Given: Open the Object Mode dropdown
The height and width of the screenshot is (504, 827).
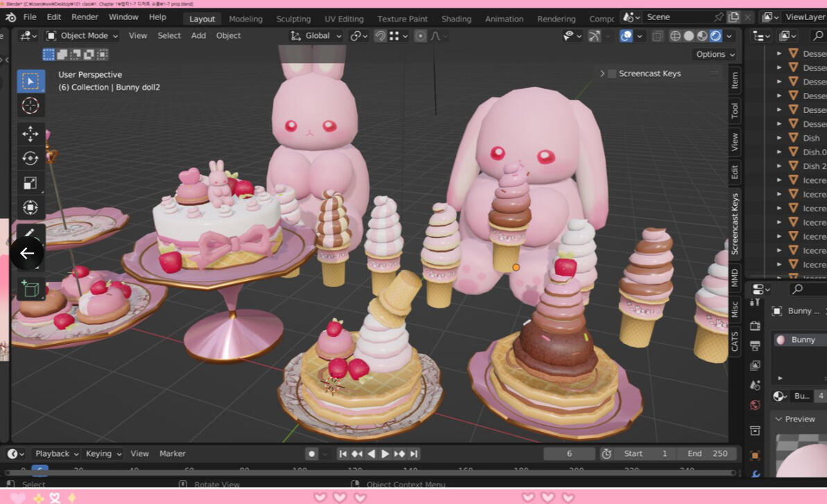Looking at the screenshot, I should 83,35.
